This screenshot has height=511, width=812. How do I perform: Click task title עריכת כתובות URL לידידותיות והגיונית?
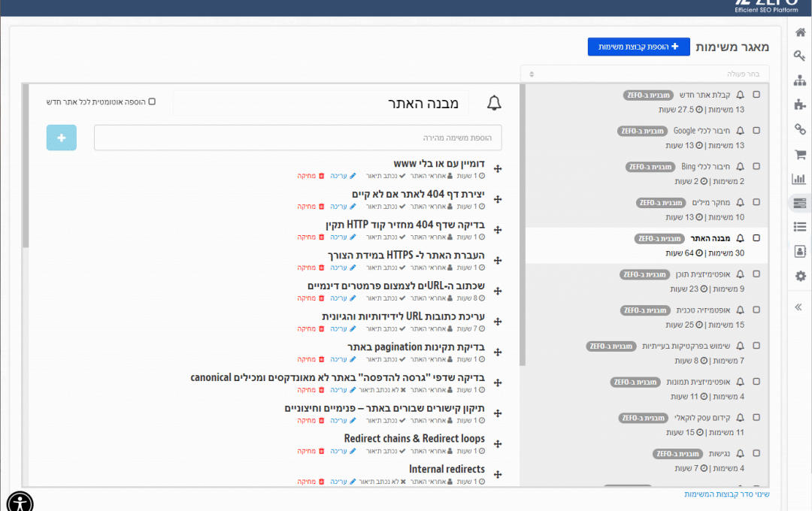pyautogui.click(x=404, y=316)
